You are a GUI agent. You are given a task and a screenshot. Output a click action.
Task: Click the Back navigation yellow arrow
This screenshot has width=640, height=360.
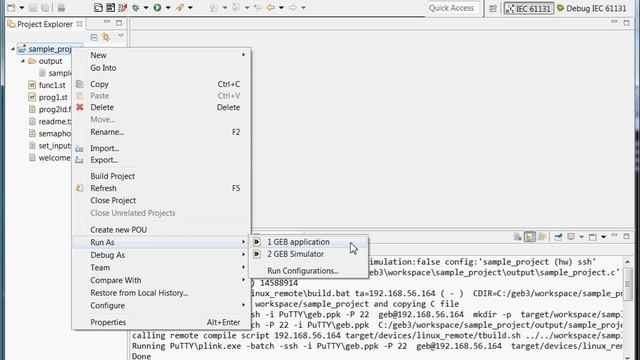(270, 8)
